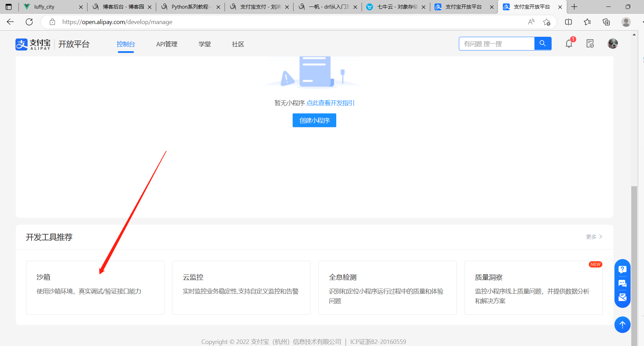The width and height of the screenshot is (644, 346).
Task: Open the floating chat bubbles icon
Action: [622, 283]
